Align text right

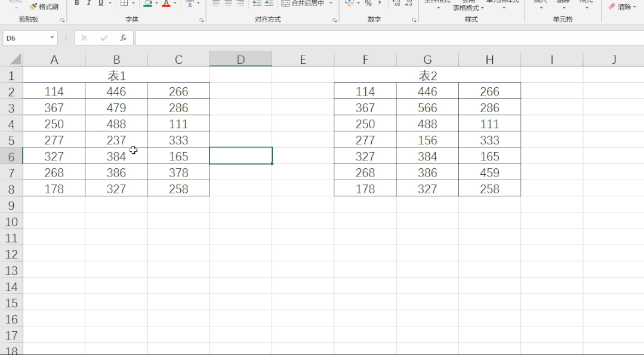click(241, 3)
